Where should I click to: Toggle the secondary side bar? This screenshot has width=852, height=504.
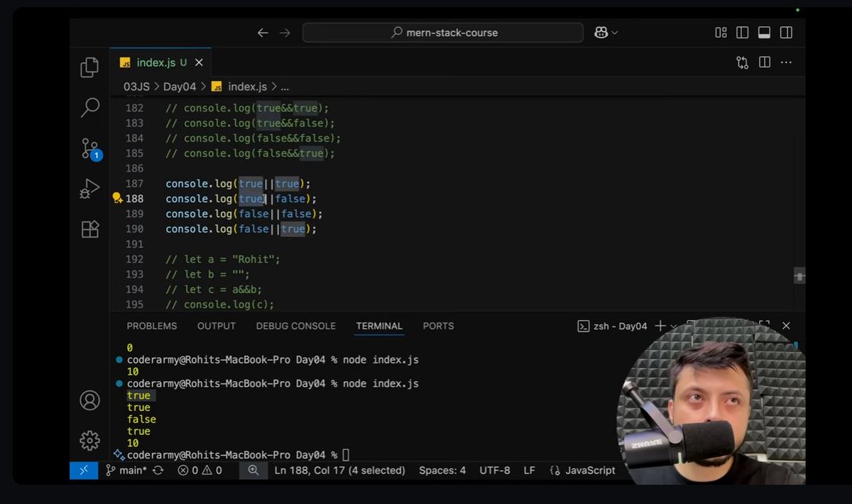786,33
